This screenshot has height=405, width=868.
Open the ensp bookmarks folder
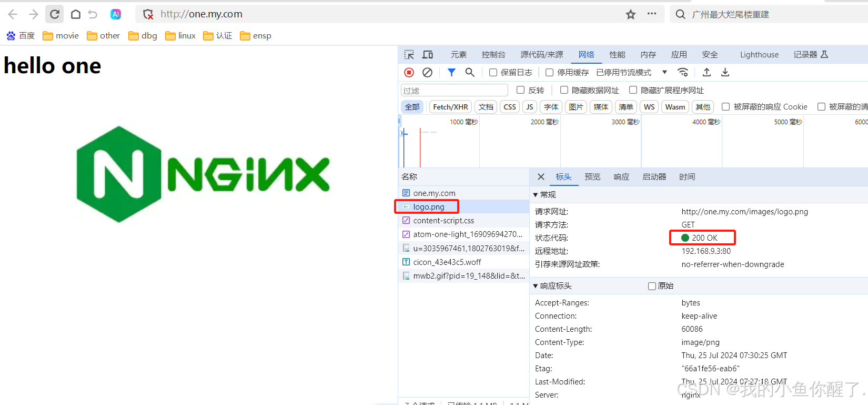click(x=256, y=36)
